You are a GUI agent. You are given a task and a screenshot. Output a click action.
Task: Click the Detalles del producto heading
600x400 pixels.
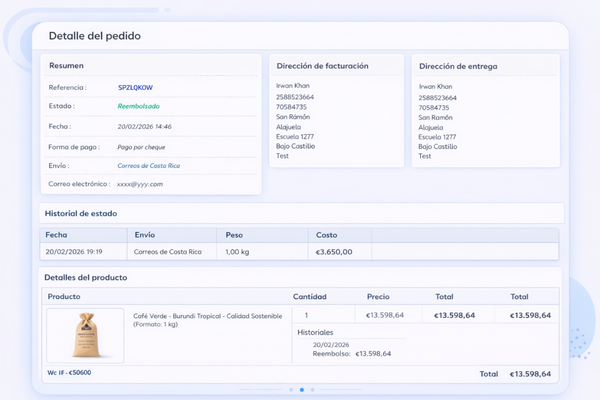[x=86, y=278]
